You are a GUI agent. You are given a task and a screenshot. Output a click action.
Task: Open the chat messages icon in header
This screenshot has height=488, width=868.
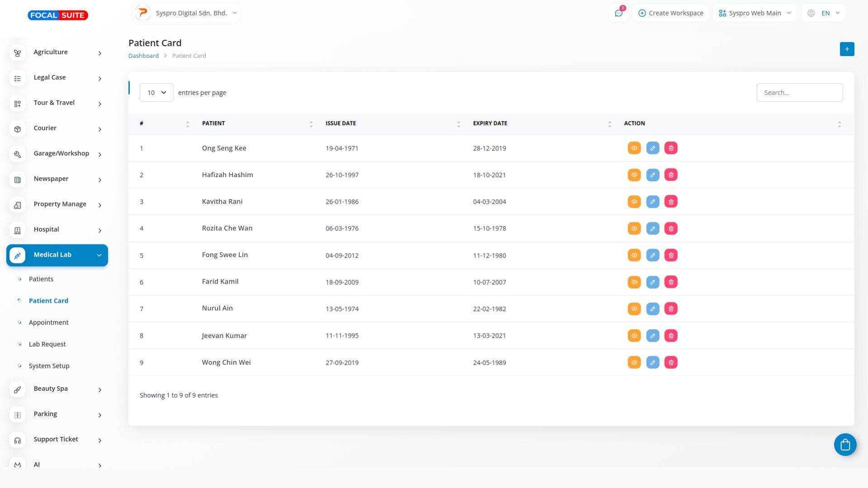[618, 13]
